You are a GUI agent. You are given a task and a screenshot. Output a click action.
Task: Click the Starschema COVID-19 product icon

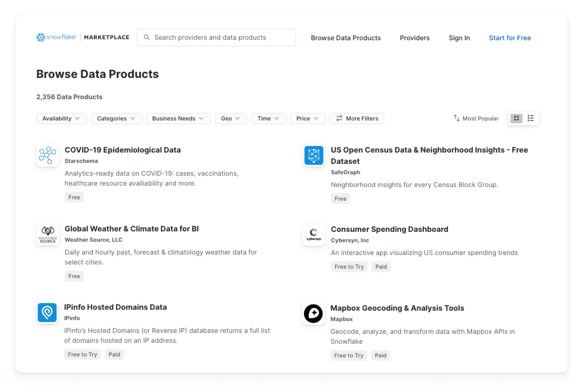(47, 155)
